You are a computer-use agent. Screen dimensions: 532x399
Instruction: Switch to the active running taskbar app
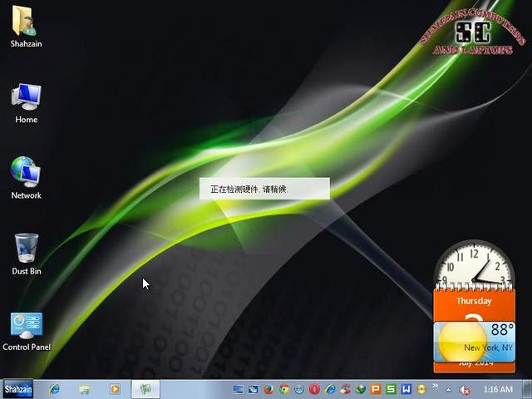[x=145, y=389]
